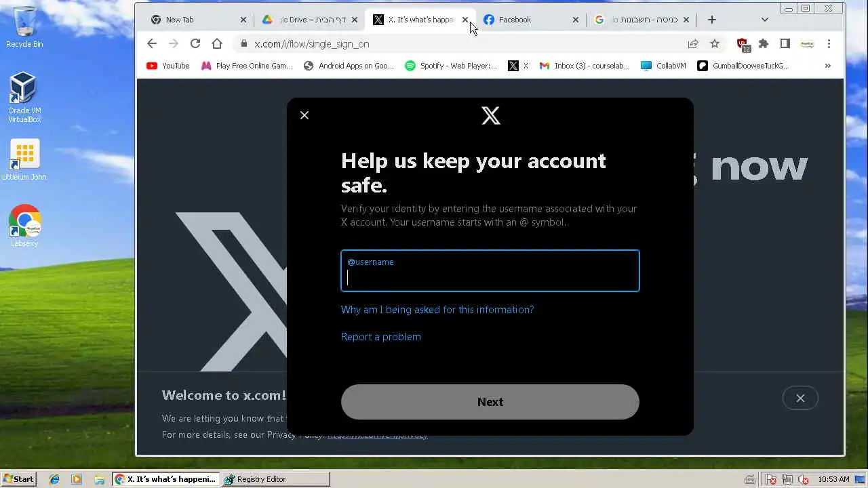The height and width of the screenshot is (488, 868).
Task: Share this page
Action: 693,43
